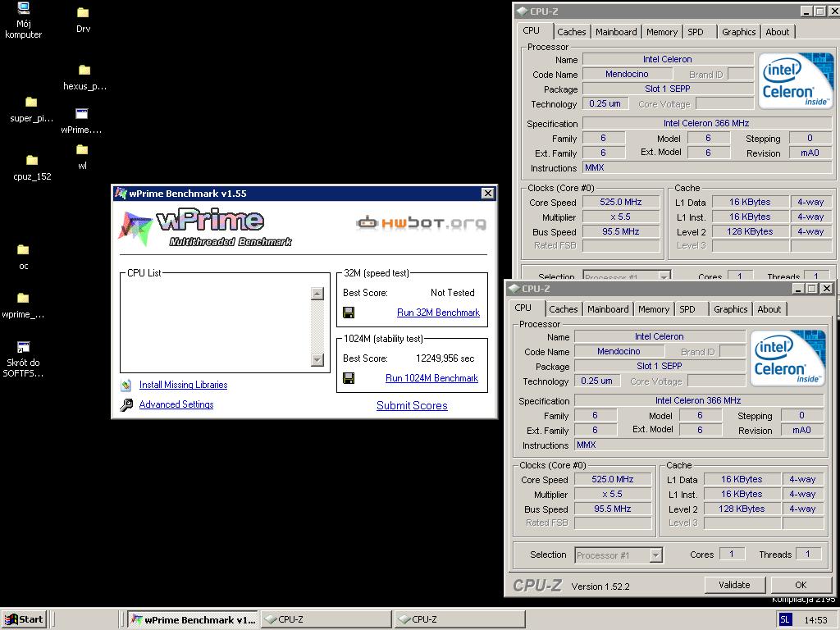Click Package Slot 1 SEPP in back CPU-Z
Image resolution: width=840 pixels, height=630 pixels.
pos(668,89)
